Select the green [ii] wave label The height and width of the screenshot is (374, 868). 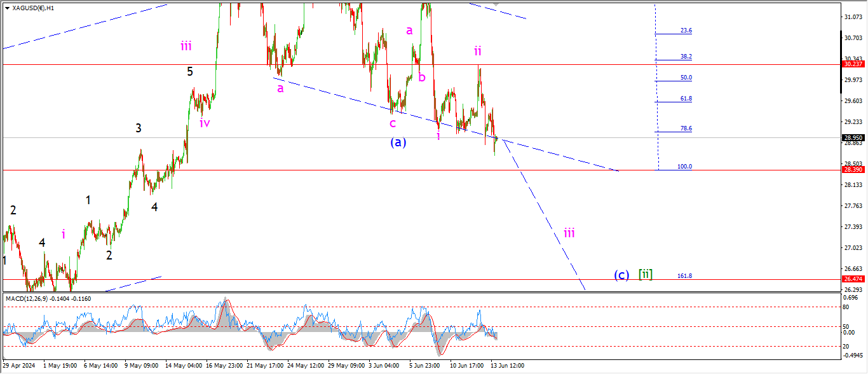click(646, 275)
